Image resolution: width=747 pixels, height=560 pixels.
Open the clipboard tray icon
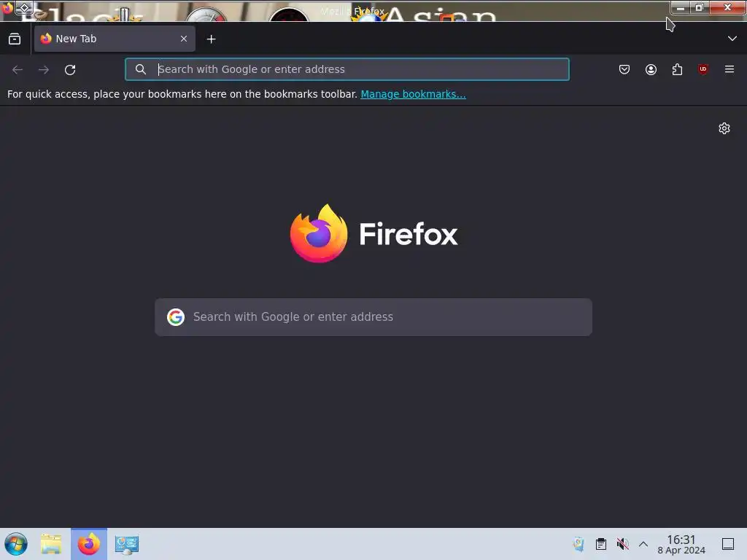[x=601, y=544]
